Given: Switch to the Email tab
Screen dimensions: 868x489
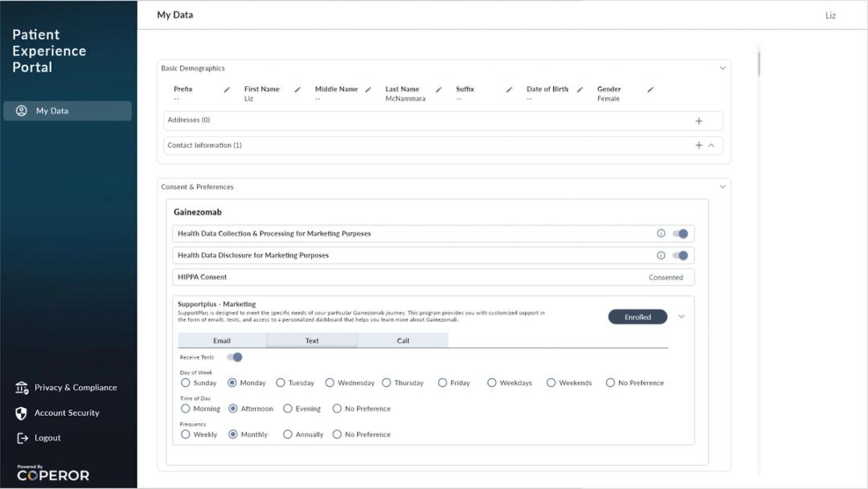Looking at the screenshot, I should click(222, 340).
